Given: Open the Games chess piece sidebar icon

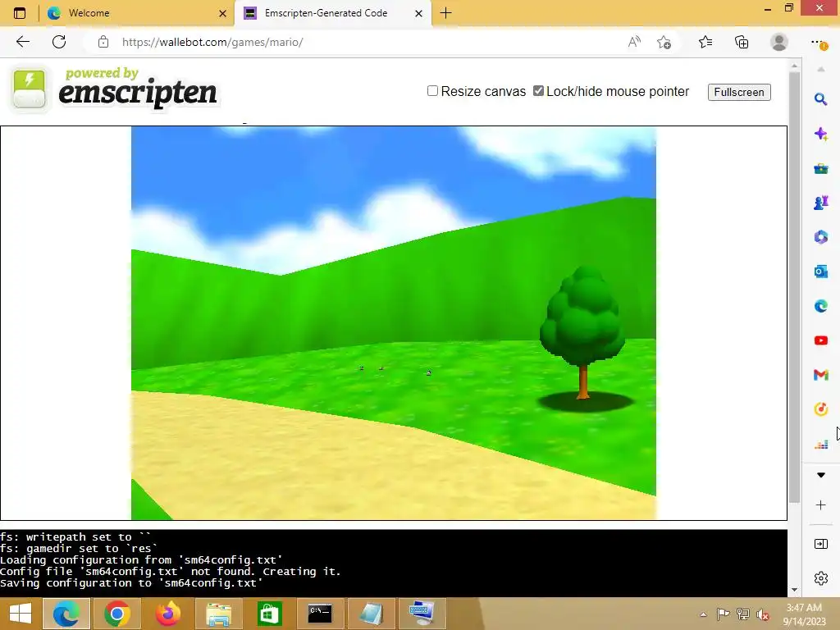Looking at the screenshot, I should pos(820,203).
